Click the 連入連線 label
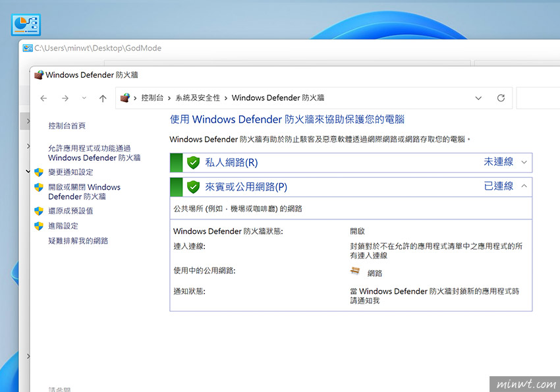The image size is (560, 392). [x=189, y=246]
